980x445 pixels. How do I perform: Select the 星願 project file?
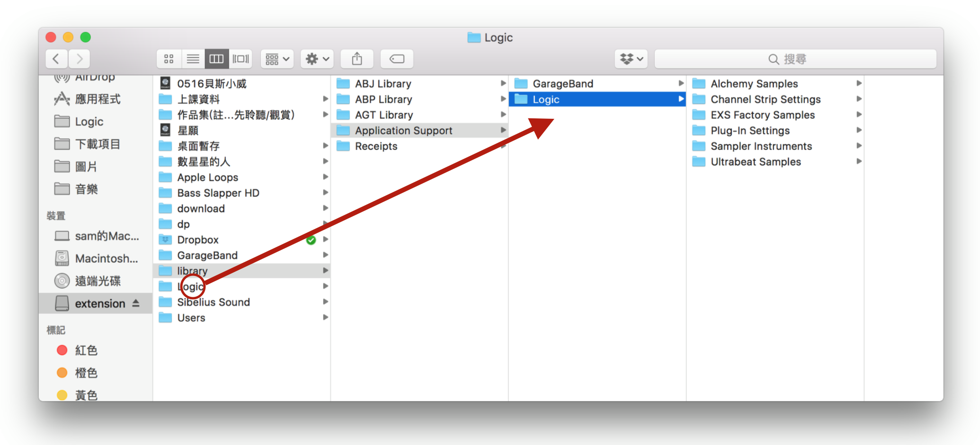click(187, 130)
